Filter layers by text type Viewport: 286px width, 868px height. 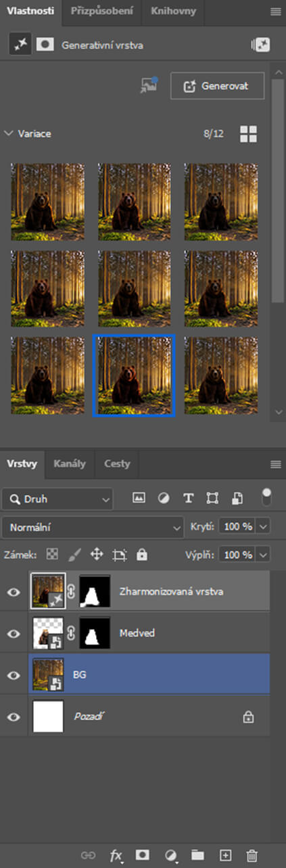[188, 498]
